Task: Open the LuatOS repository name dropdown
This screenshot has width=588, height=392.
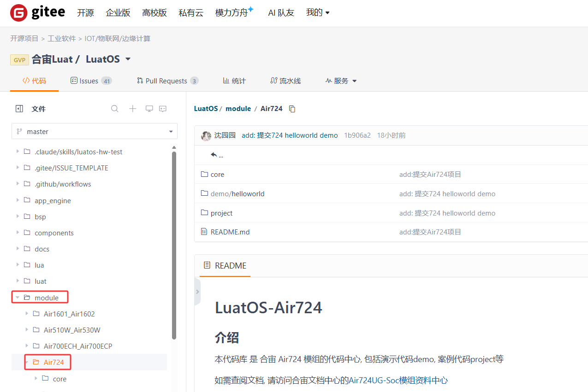Action: 128,59
